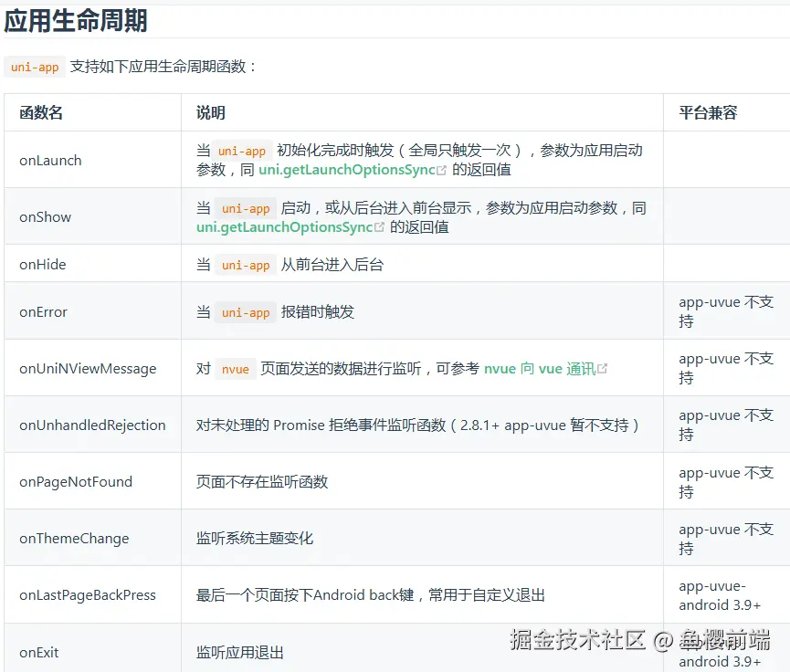Click 从前台进入后台 description text
Image resolution: width=790 pixels, height=672 pixels.
(x=332, y=265)
